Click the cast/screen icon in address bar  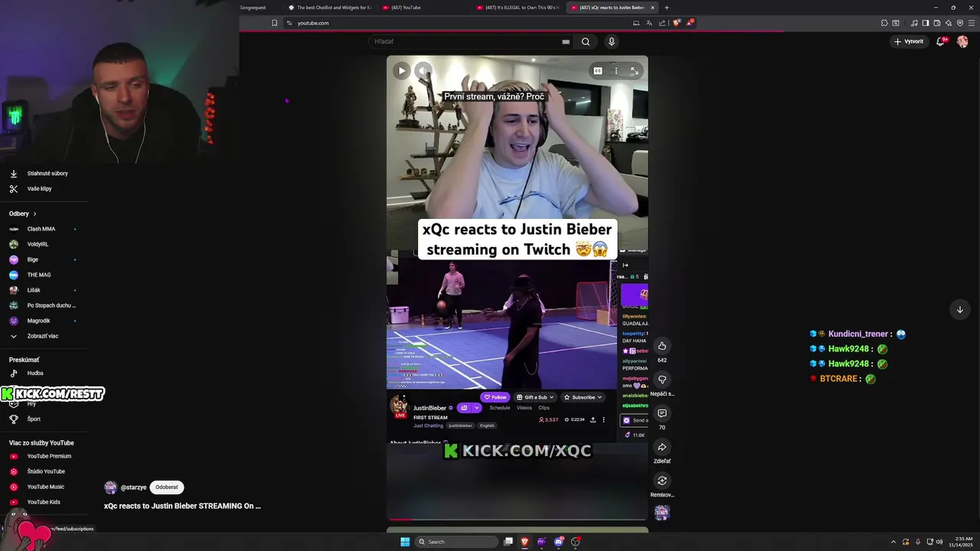click(636, 23)
